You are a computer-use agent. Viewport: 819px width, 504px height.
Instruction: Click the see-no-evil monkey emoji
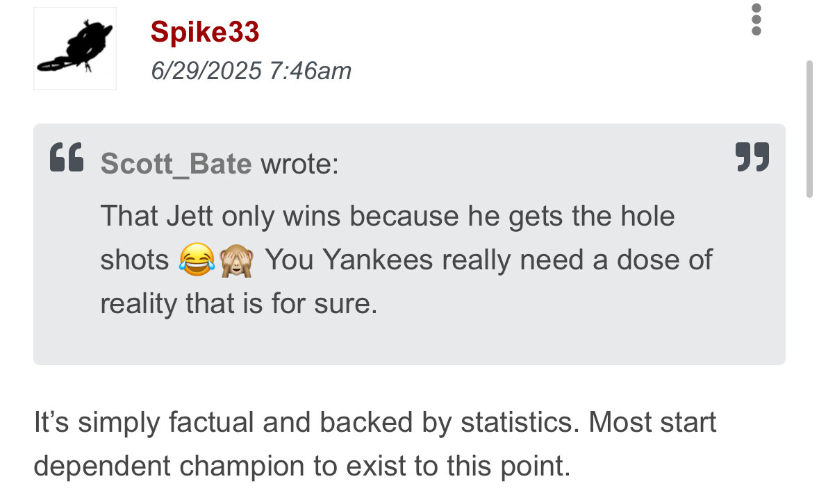[x=236, y=260]
